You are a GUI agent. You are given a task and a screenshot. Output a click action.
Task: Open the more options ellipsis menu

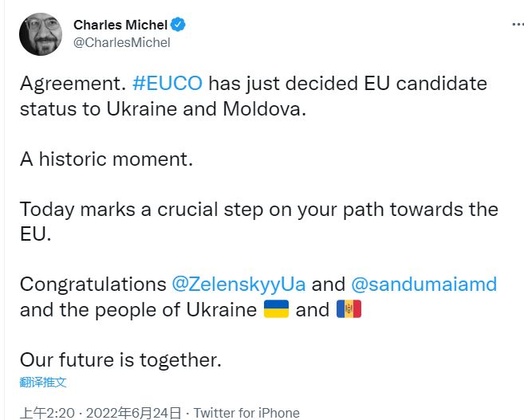click(x=517, y=25)
